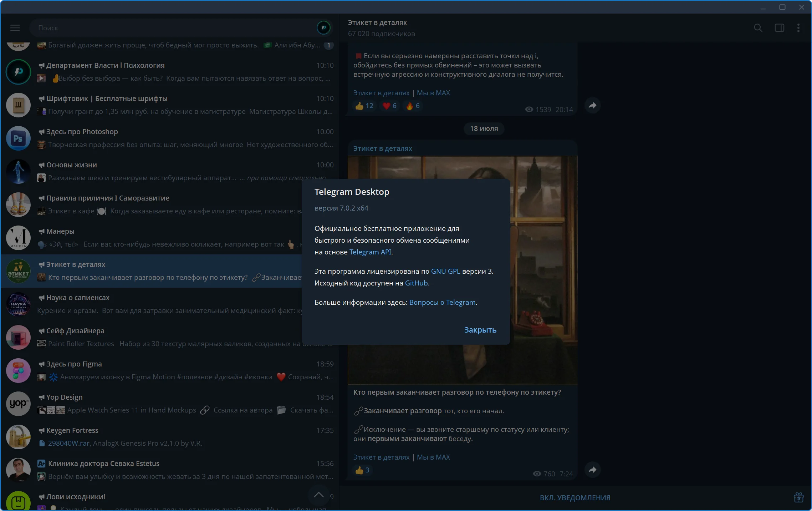Click the Figma logo channel avatar

(x=18, y=370)
